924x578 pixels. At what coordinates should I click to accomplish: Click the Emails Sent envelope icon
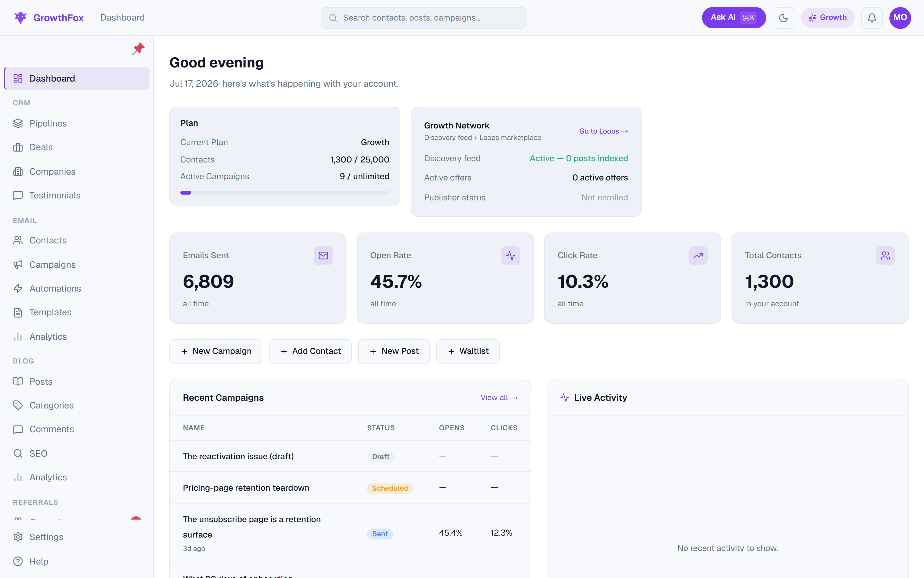323,255
